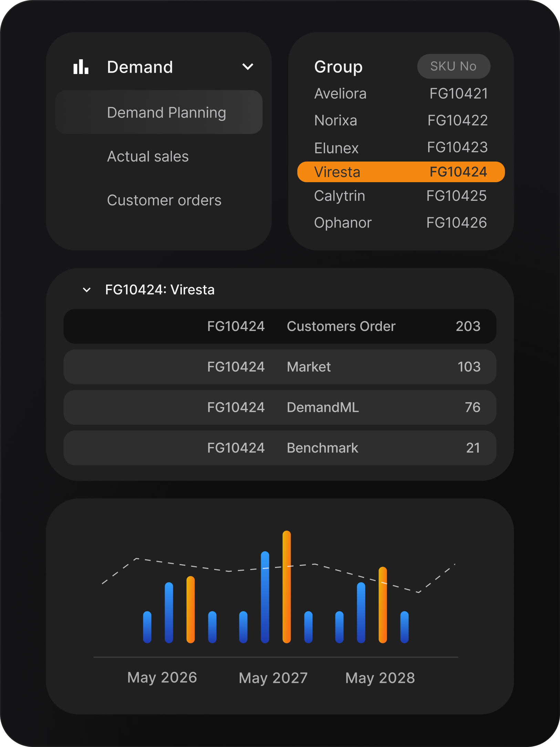This screenshot has height=747, width=560.
Task: Go to Customer orders
Action: tap(164, 200)
